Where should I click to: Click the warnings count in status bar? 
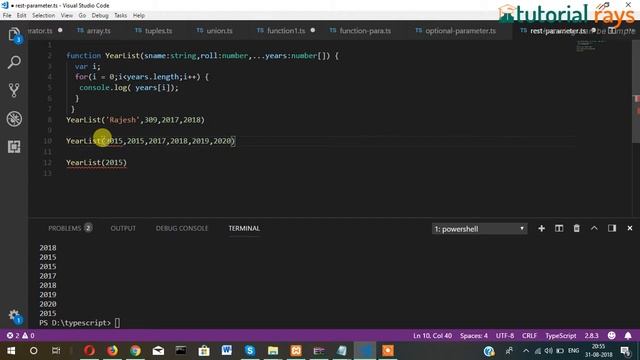pos(28,336)
